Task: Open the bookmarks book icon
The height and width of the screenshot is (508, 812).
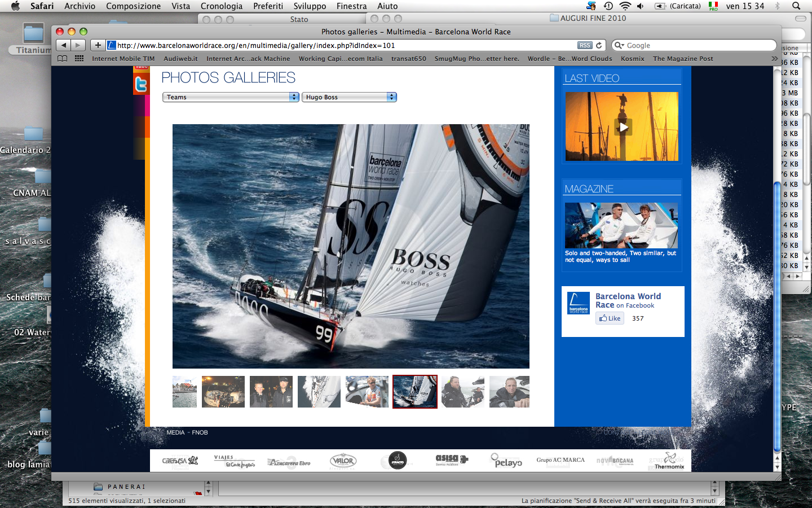Action: click(63, 59)
